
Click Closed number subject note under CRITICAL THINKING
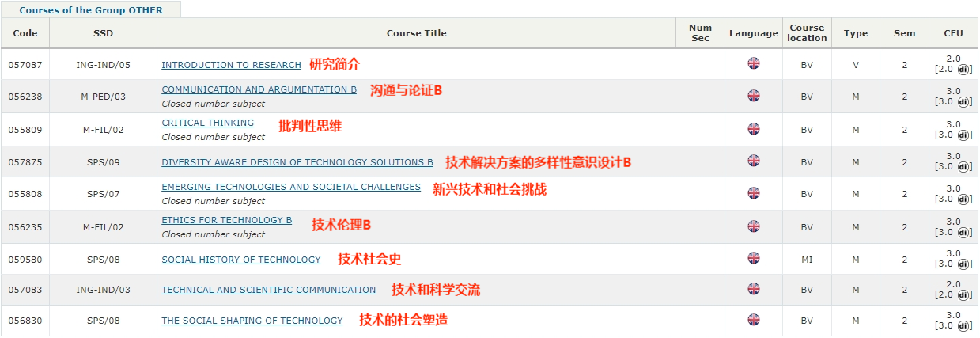(214, 137)
